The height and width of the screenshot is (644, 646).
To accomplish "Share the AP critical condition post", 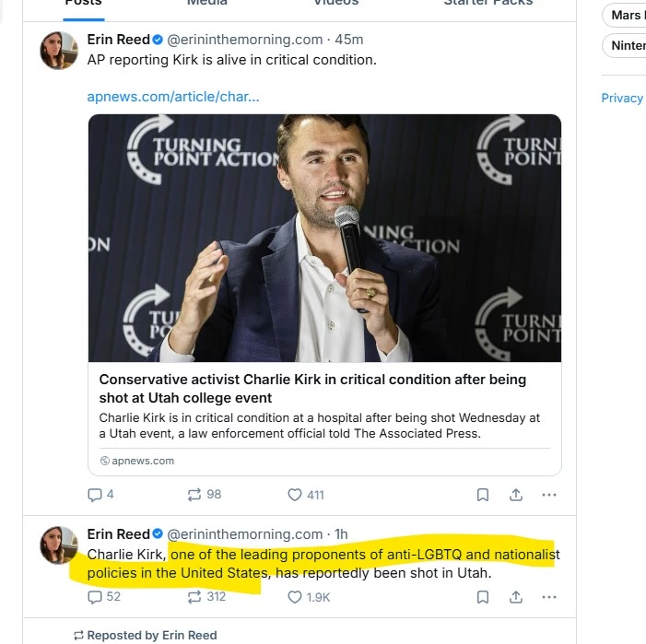I will (516, 495).
